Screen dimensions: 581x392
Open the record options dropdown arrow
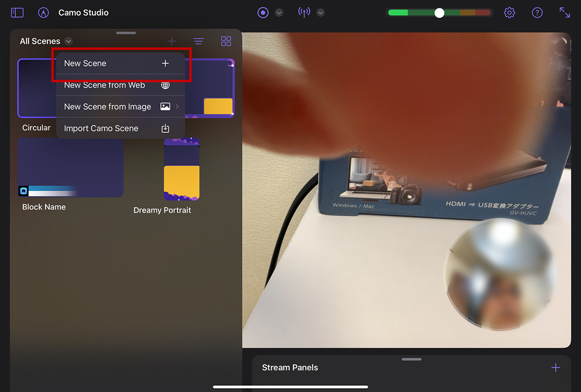click(x=279, y=13)
